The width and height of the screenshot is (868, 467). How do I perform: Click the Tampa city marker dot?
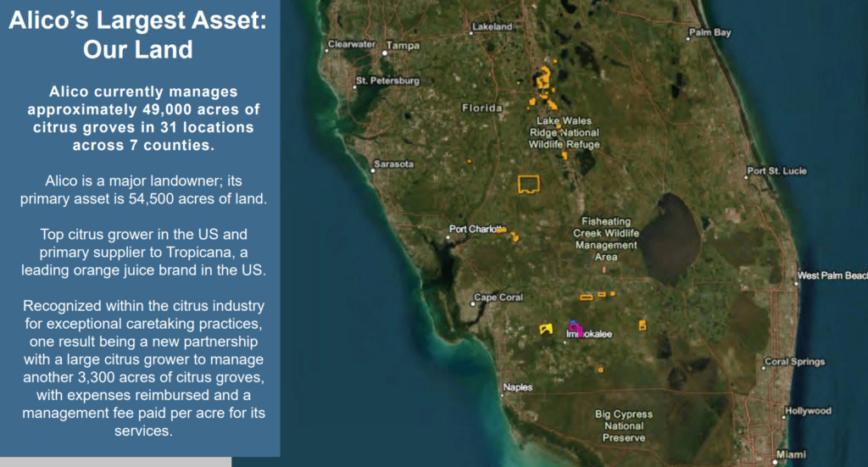tap(385, 53)
